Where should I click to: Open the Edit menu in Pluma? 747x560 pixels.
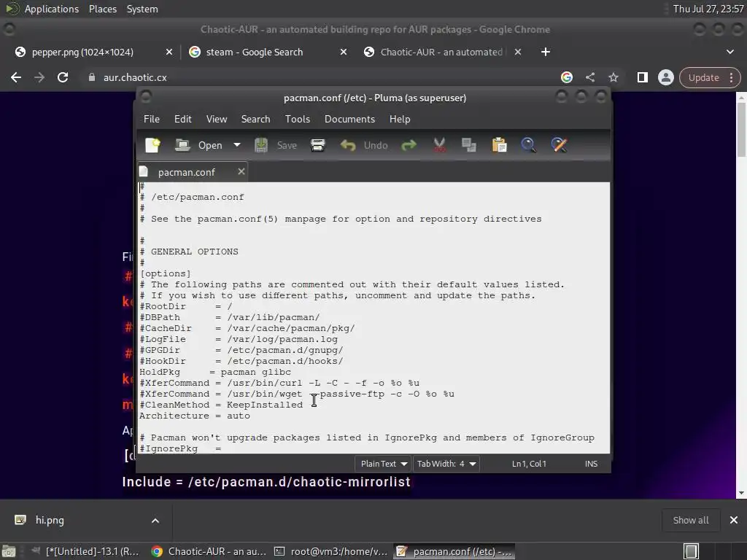pyautogui.click(x=183, y=119)
